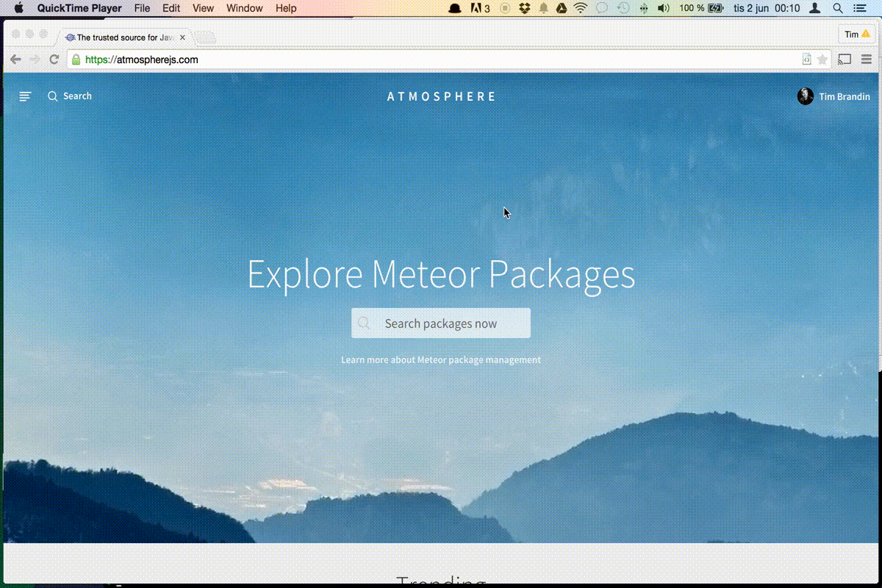Open user account menu bar icon
Image resolution: width=882 pixels, height=588 pixels.
[814, 8]
